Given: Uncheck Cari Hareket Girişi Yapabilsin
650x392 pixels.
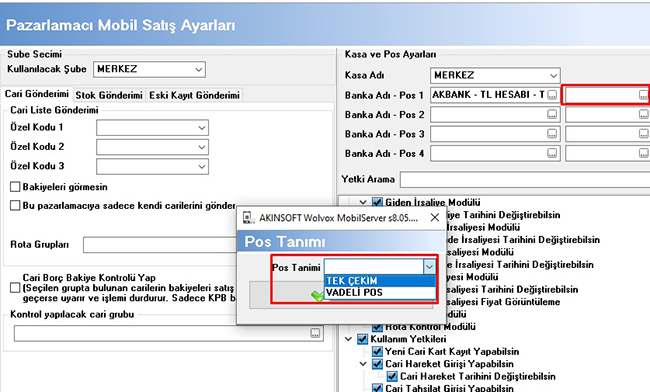Looking at the screenshot, I should (x=377, y=364).
